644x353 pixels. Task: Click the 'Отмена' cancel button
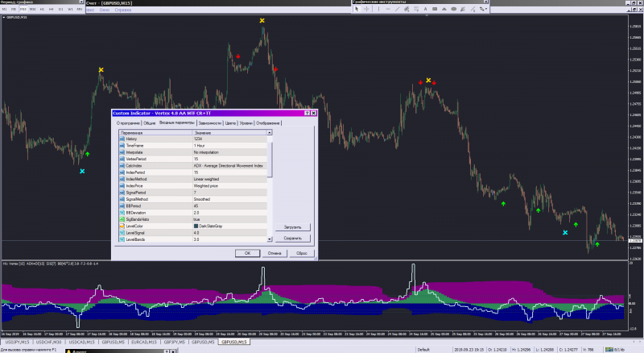coord(275,253)
